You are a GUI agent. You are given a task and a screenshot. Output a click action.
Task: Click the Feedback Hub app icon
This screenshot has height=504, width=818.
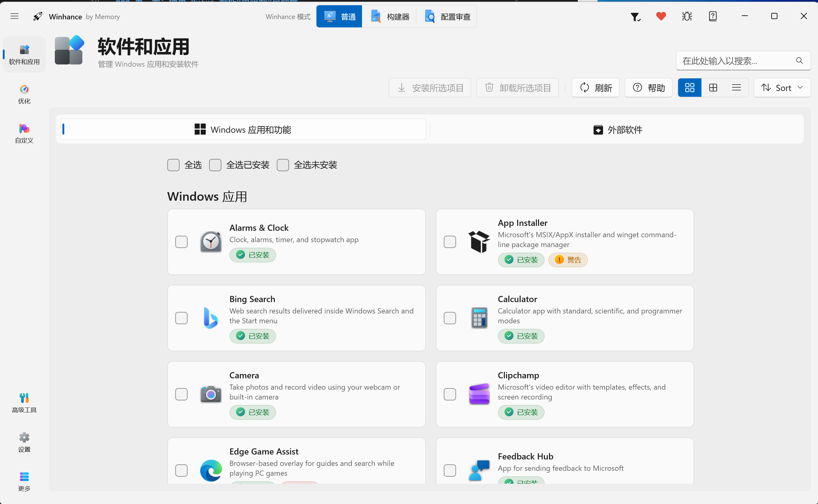tap(479, 470)
